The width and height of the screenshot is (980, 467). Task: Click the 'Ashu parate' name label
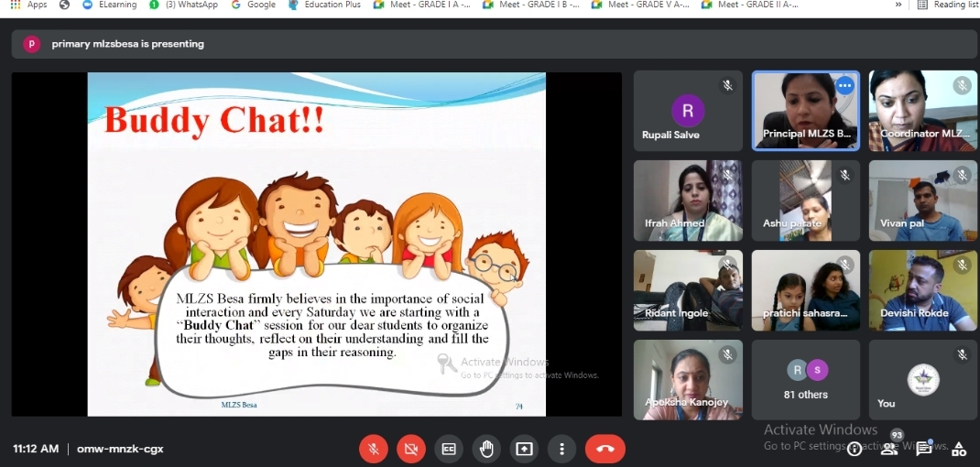coord(792,223)
